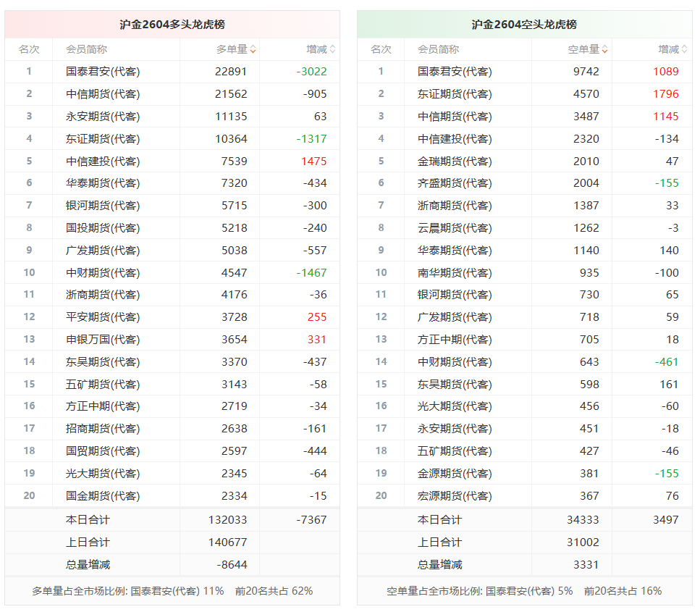700x612 pixels.
Task: Click the short volume 9742
Action: [x=586, y=72]
